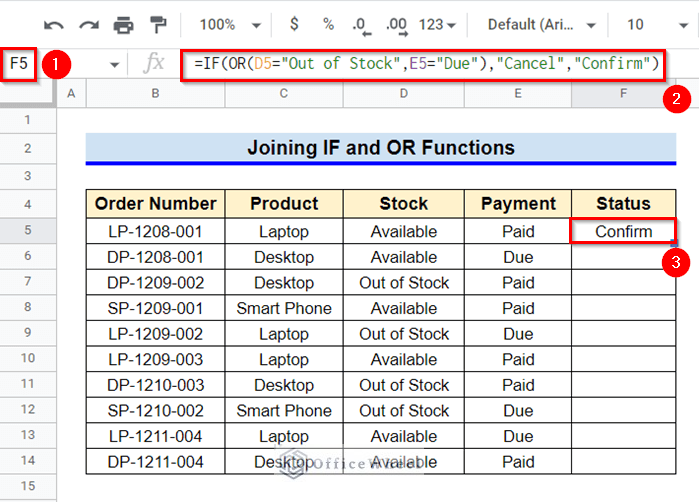Click cell LP-1209-002
Screen dimensions: 699x502
point(156,334)
